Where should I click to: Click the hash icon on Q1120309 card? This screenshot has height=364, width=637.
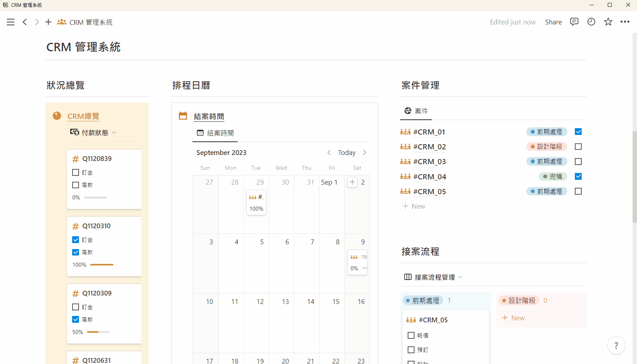click(x=75, y=294)
